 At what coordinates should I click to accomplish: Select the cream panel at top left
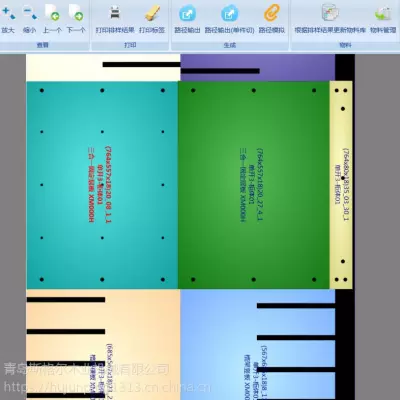pyautogui.click(x=103, y=68)
